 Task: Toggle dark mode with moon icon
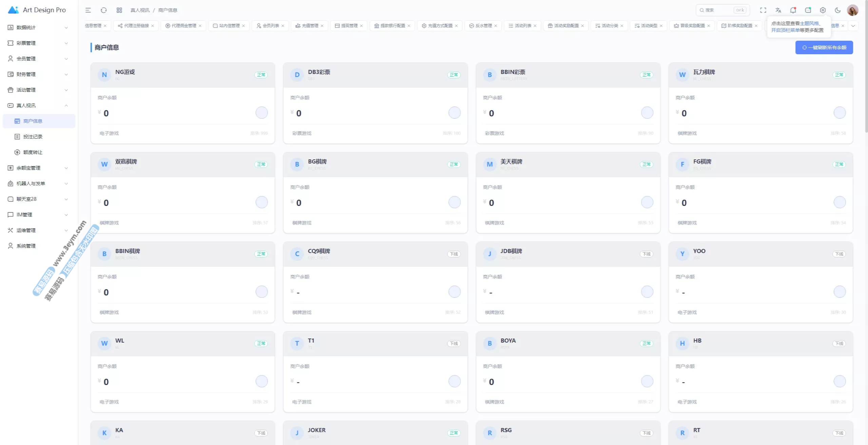pyautogui.click(x=837, y=10)
